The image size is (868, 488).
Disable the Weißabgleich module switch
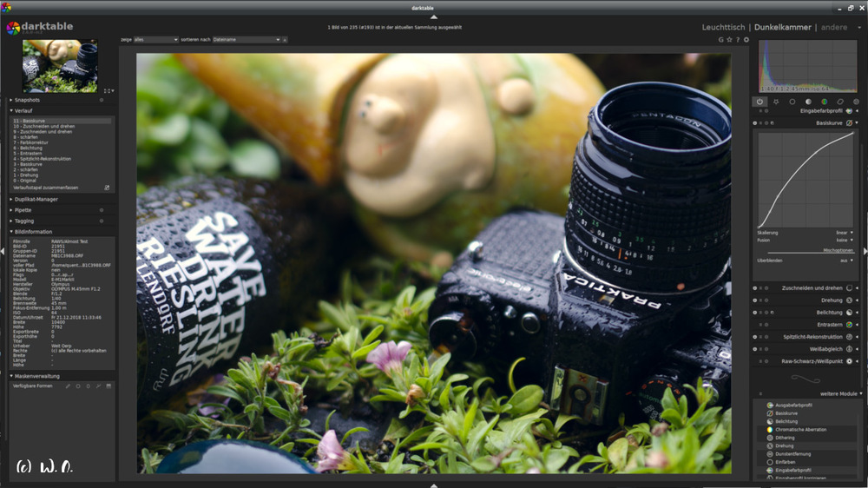pyautogui.click(x=754, y=348)
